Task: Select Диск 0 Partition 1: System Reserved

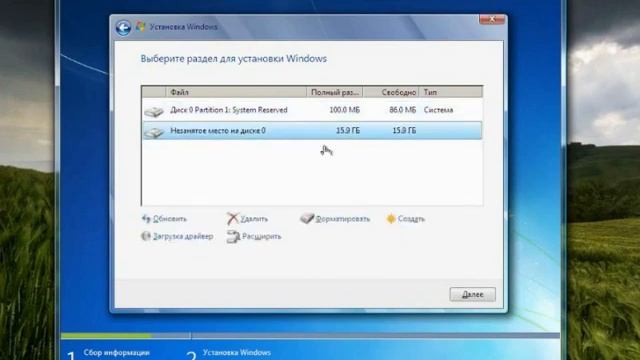Action: [x=312, y=110]
